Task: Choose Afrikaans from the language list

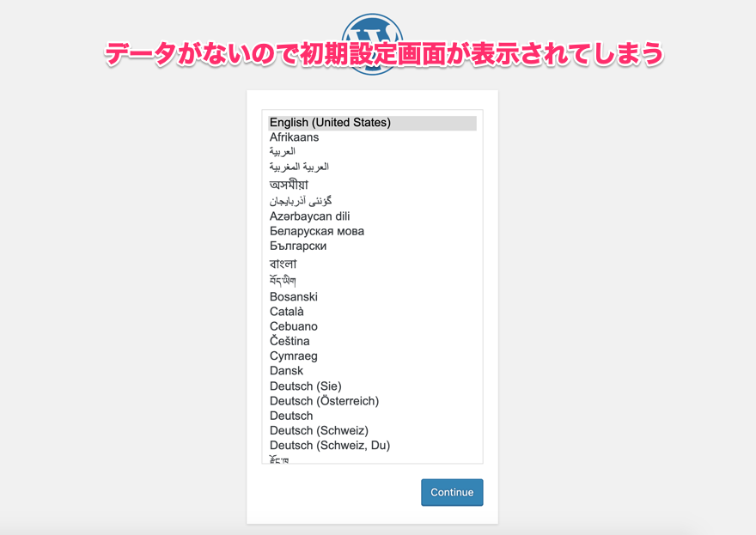Action: click(294, 137)
